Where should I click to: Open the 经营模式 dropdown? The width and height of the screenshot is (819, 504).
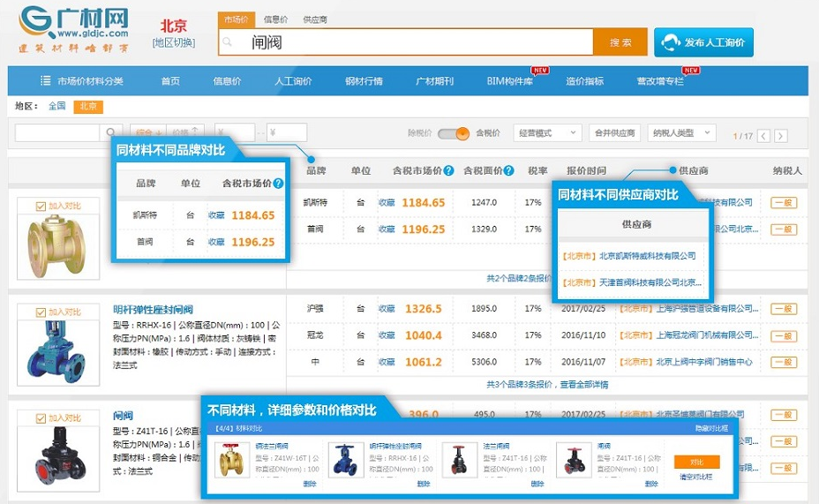point(547,133)
